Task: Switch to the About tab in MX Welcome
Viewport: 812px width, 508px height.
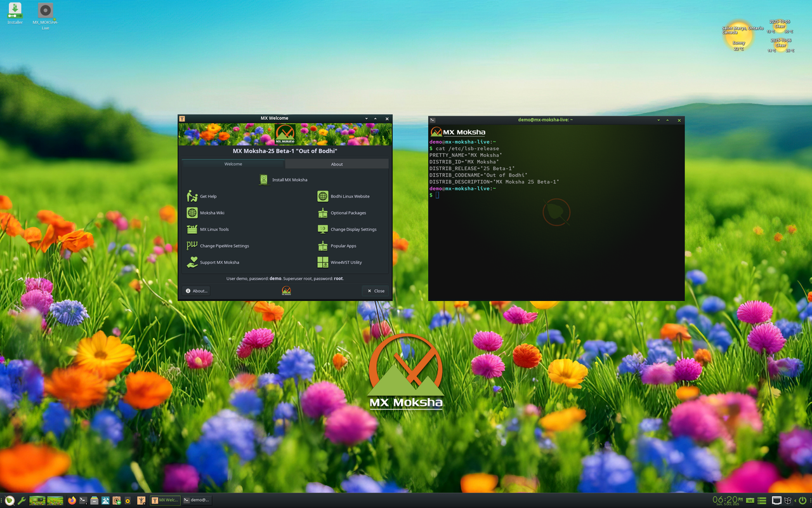Action: click(x=336, y=164)
